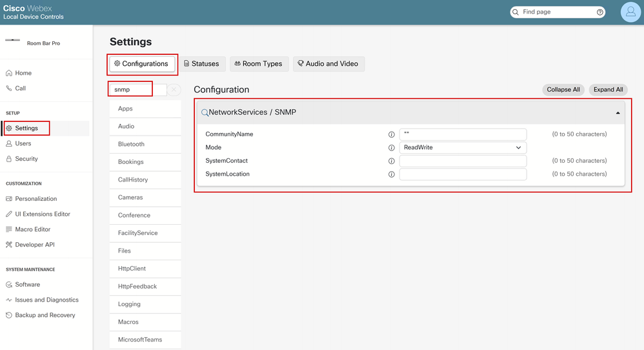Click the SystemContact info icon
This screenshot has width=644, height=350.
(x=392, y=161)
